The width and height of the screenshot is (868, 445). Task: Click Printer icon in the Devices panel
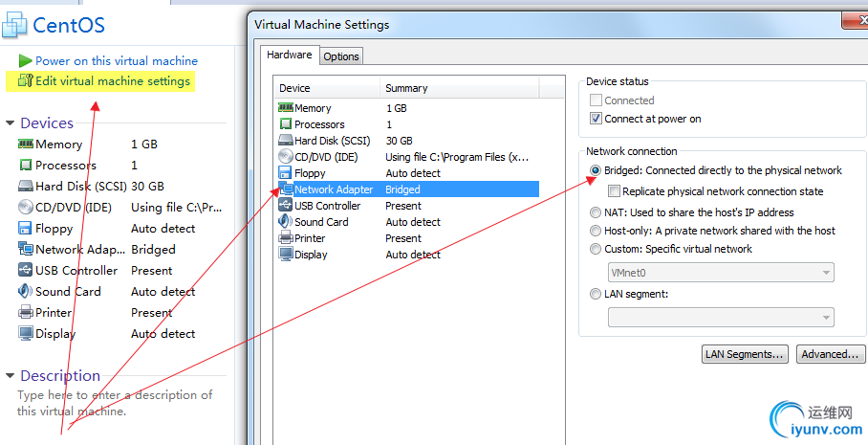[x=26, y=312]
